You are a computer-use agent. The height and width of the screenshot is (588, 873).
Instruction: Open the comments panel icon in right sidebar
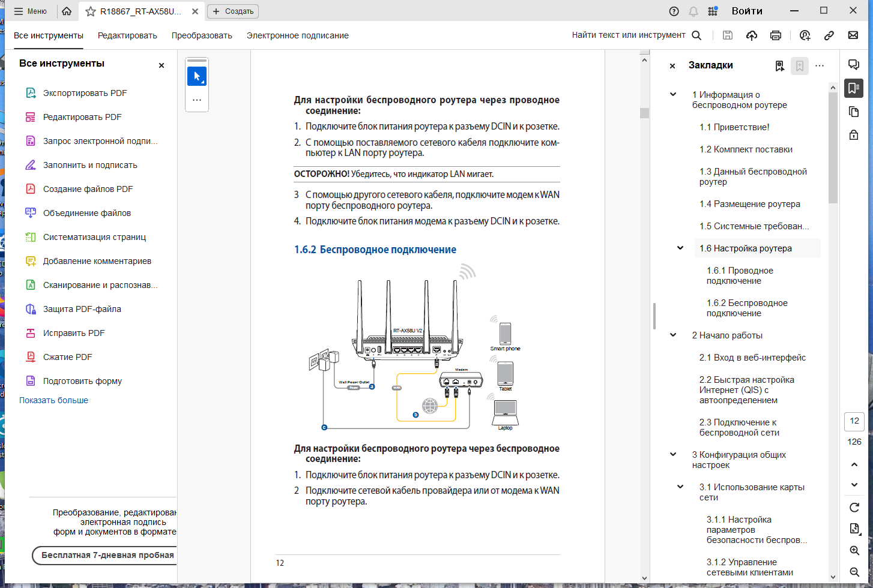(x=854, y=65)
